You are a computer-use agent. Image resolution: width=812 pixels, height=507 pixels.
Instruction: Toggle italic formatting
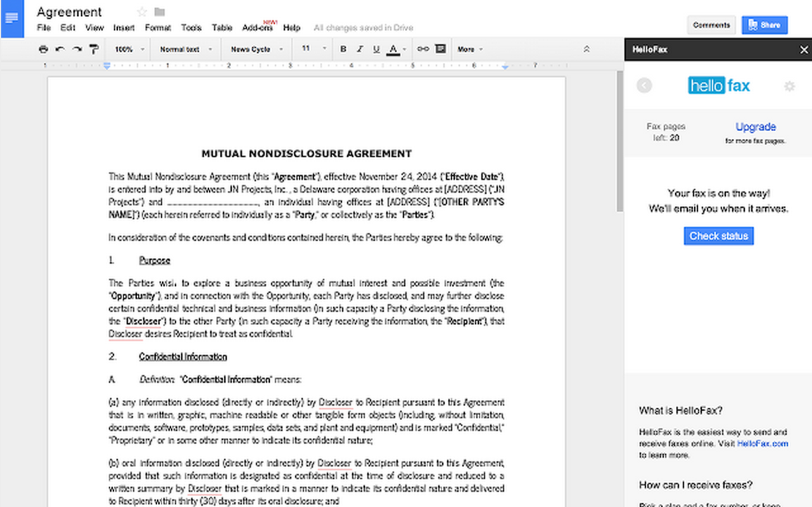(360, 49)
